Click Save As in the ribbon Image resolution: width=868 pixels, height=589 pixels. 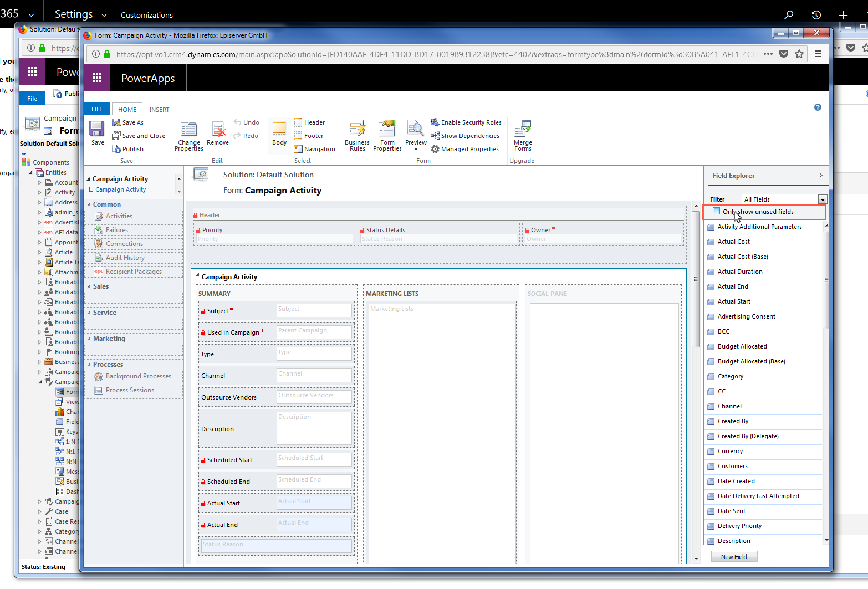pos(128,122)
